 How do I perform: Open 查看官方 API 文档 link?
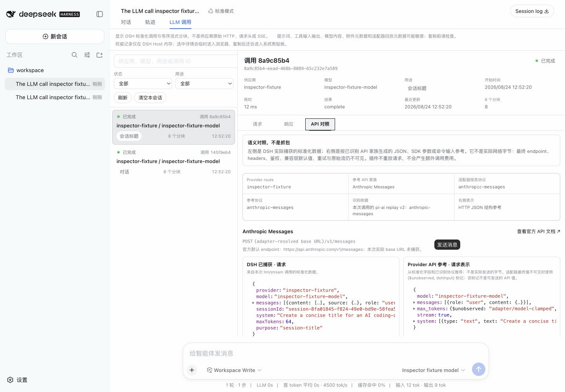pos(538,232)
